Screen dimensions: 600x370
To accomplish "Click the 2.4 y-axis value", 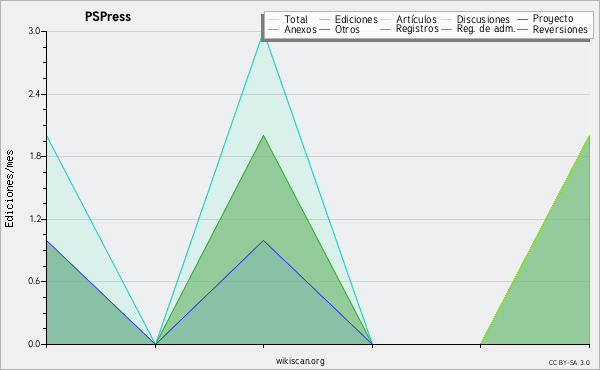I will tap(34, 94).
